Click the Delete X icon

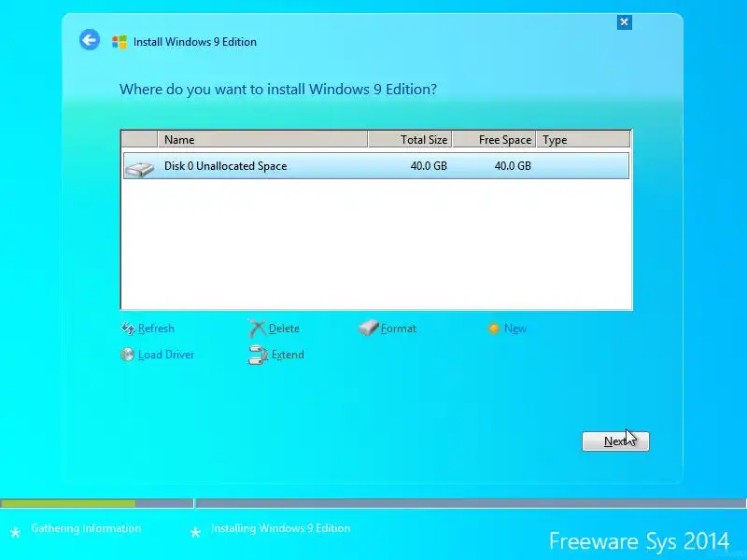pyautogui.click(x=257, y=329)
